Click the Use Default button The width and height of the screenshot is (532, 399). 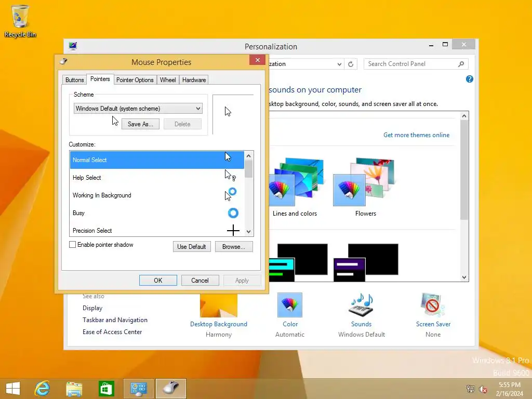[191, 247]
